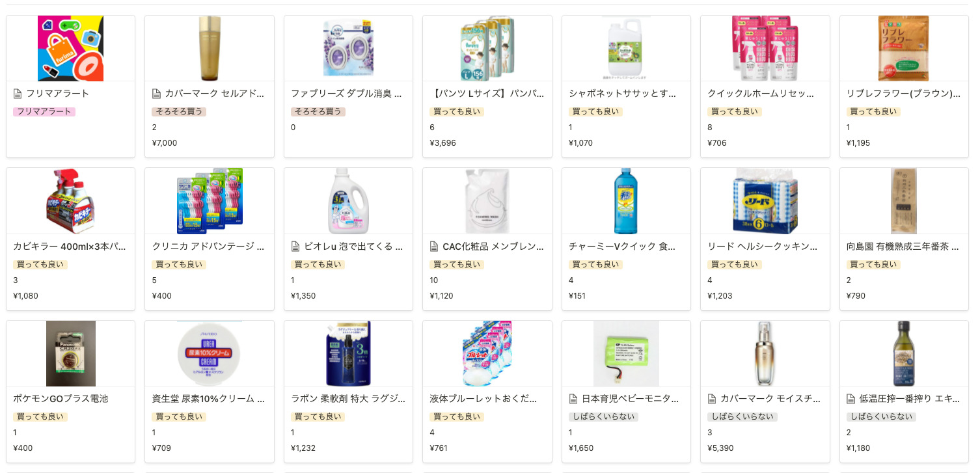980x473 pixels.
Task: Click the page icon beside 日本育児ベビーモニタ
Action: coord(573,399)
